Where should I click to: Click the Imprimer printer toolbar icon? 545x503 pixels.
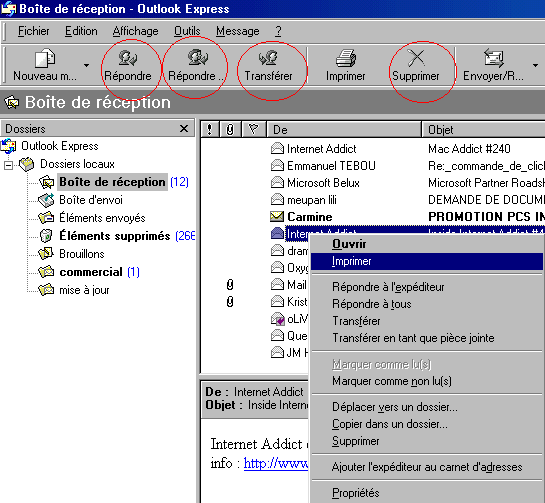(x=345, y=58)
